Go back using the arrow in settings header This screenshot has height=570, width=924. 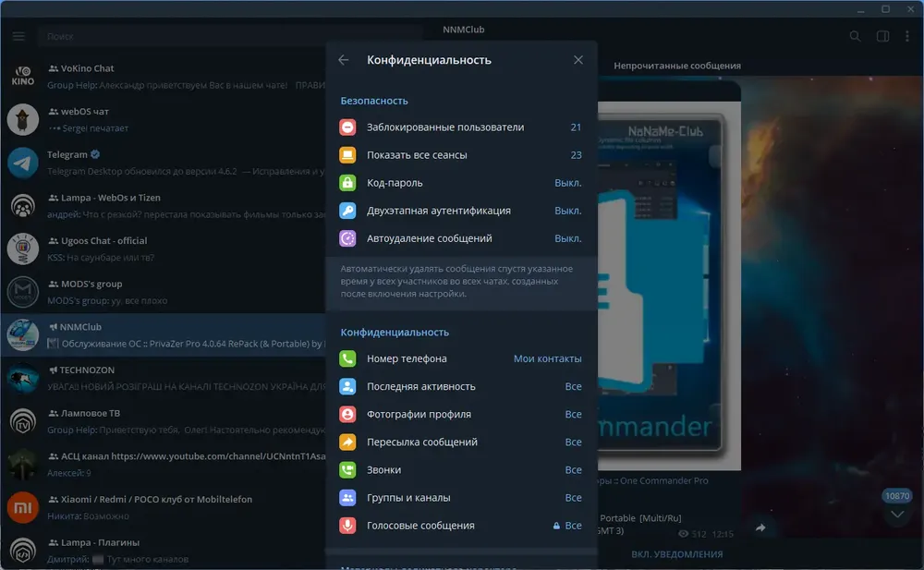coord(344,60)
